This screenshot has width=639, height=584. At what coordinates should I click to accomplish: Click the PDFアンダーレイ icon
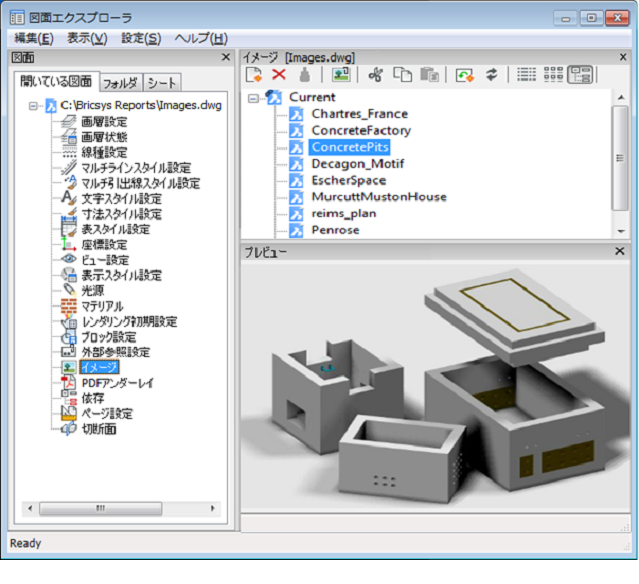(69, 383)
